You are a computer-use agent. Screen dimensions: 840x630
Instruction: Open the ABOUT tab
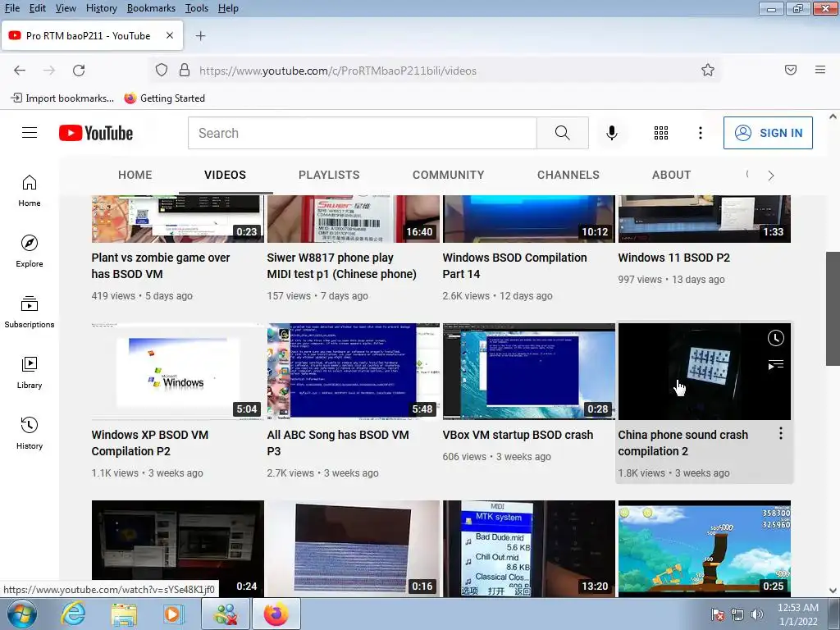(671, 175)
